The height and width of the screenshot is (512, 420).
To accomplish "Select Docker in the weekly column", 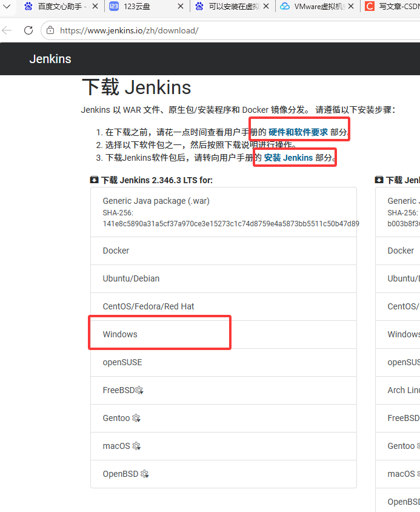I will 398,251.
